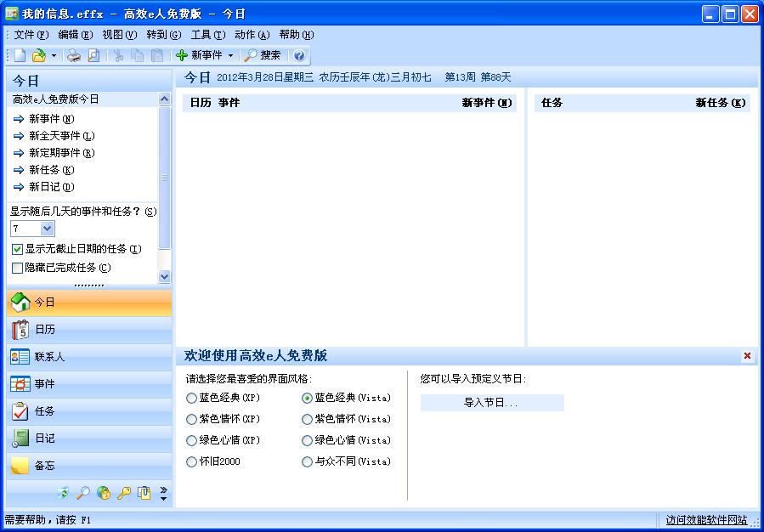Open the 帮助(H) menu
The width and height of the screenshot is (764, 532).
click(297, 35)
